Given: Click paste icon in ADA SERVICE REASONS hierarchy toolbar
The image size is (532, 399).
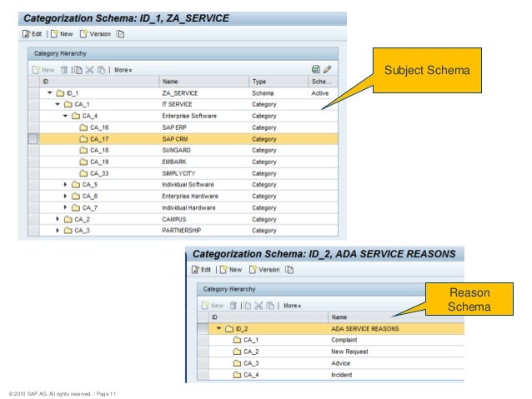Looking at the screenshot, I should [x=270, y=306].
